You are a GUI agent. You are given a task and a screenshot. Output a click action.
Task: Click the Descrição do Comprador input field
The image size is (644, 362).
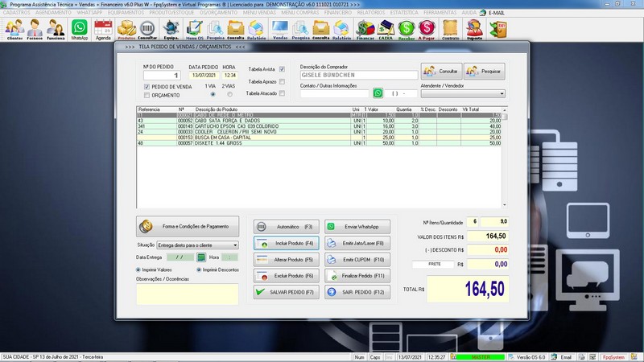[356, 74]
